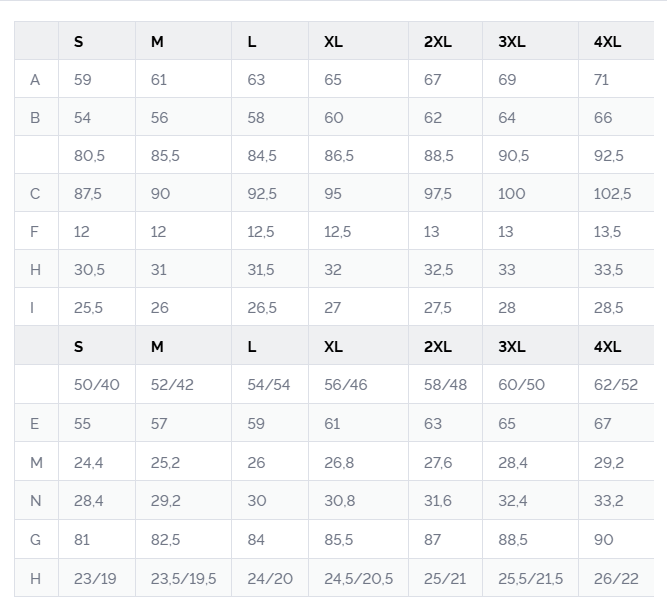Click the 62/52 size cell

(615, 385)
